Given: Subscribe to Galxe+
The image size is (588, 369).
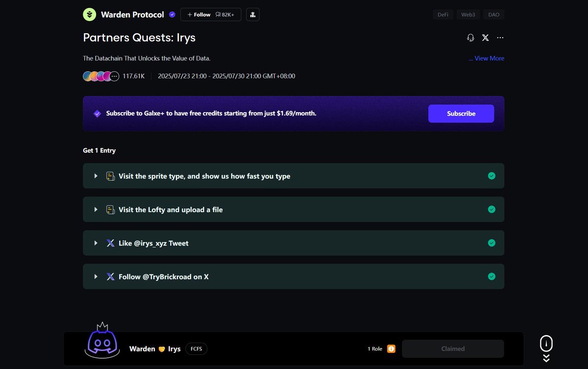Looking at the screenshot, I should pos(461,114).
